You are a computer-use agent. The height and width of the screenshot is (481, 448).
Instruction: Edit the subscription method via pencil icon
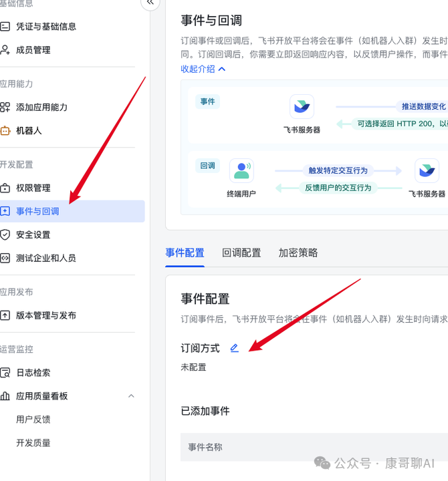click(x=234, y=348)
